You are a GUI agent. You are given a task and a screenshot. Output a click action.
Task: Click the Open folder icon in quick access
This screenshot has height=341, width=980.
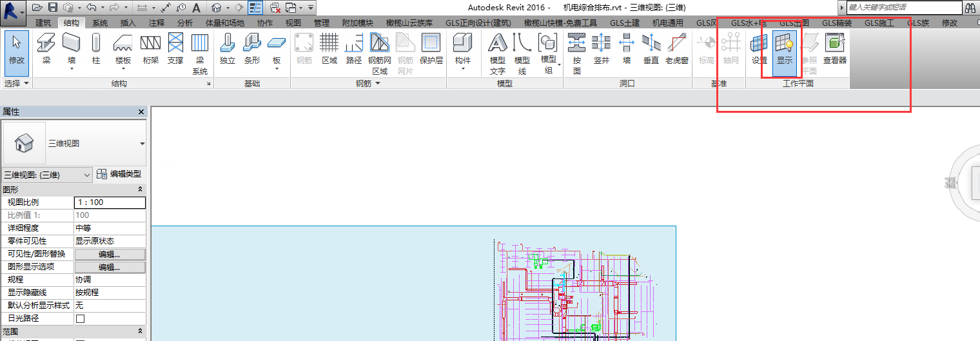coord(37,7)
